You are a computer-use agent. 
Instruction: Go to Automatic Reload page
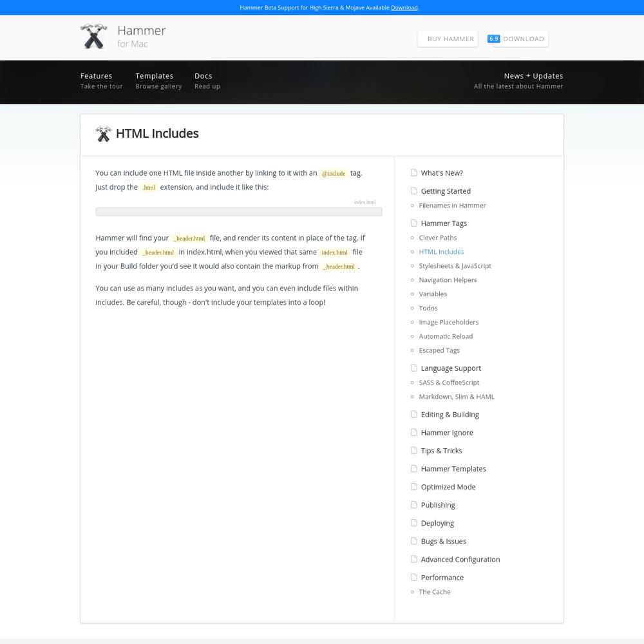(x=446, y=336)
